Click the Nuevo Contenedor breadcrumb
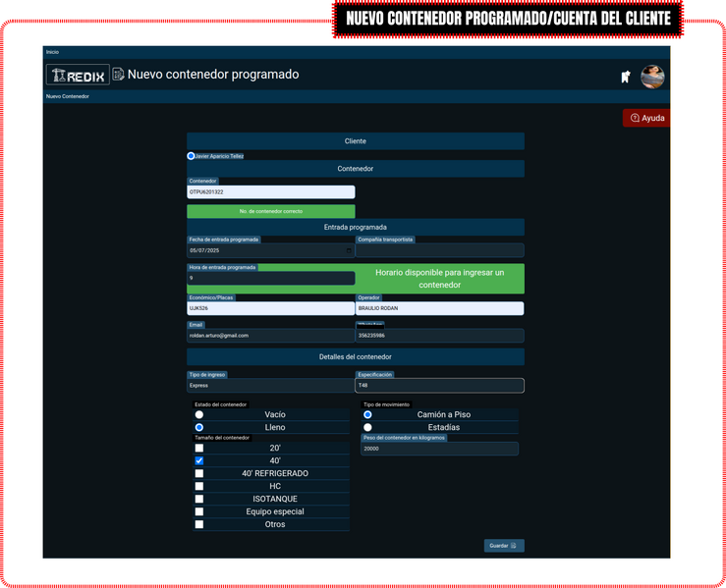The width and height of the screenshot is (726, 588). click(x=68, y=96)
